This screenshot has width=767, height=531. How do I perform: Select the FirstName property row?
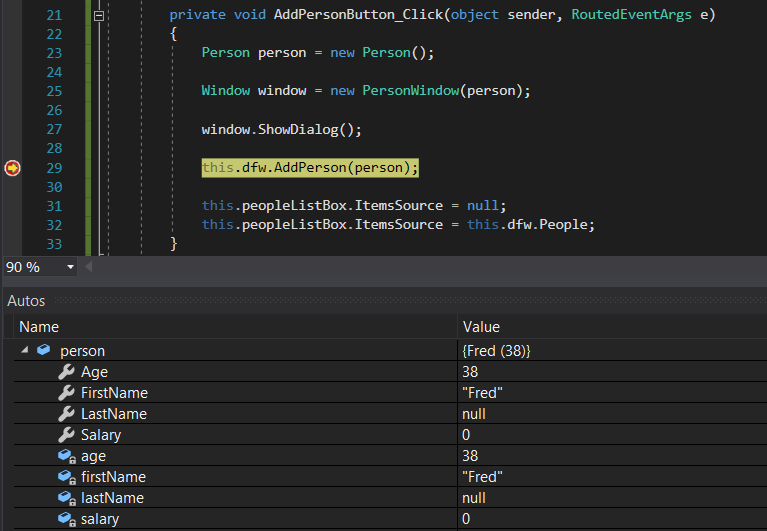pos(390,393)
